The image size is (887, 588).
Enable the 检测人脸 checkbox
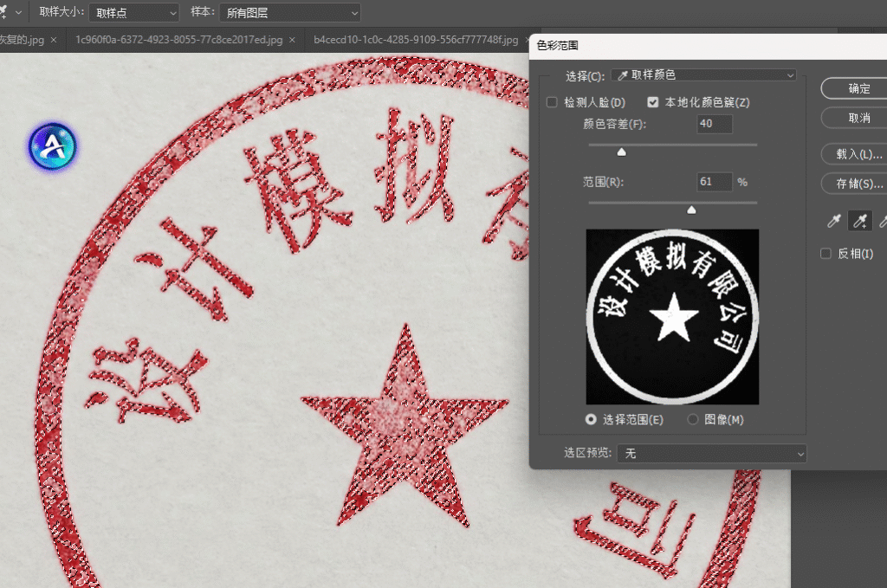click(x=552, y=102)
